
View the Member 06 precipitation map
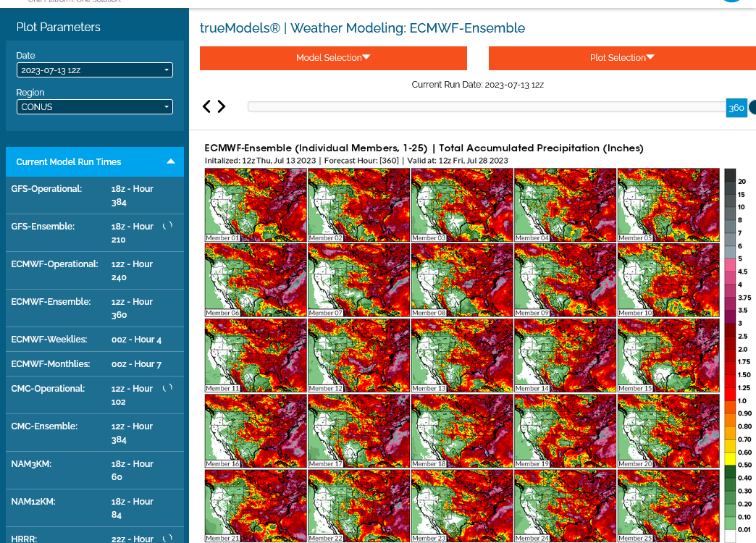pos(256,280)
